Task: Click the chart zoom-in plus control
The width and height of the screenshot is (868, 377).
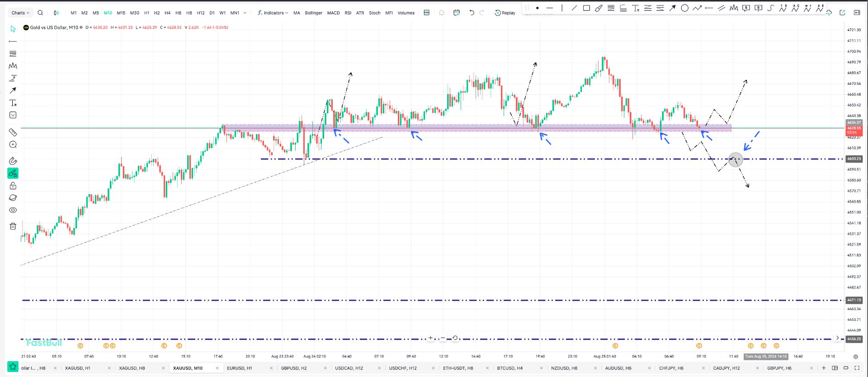Action: coord(430,338)
